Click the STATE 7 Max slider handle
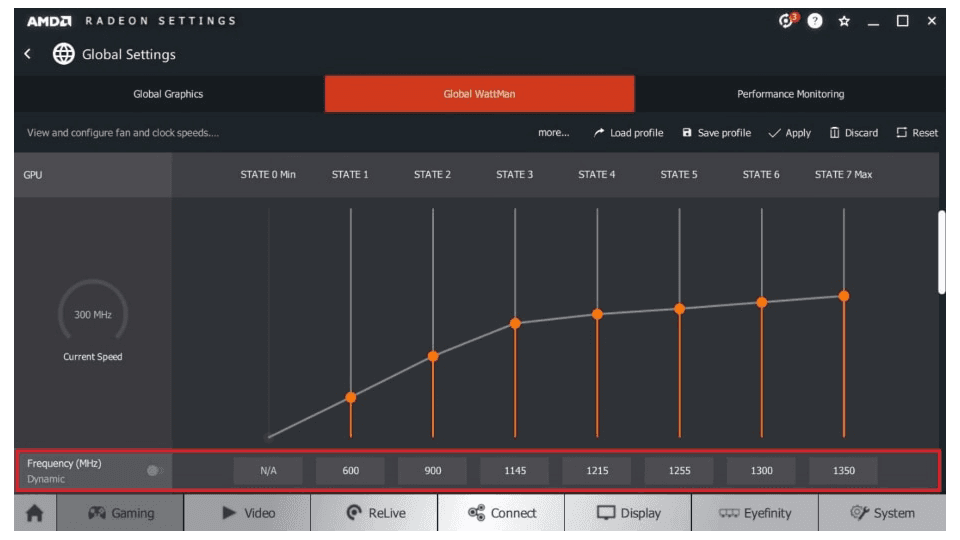Image resolution: width=960 pixels, height=540 pixels. click(x=844, y=296)
